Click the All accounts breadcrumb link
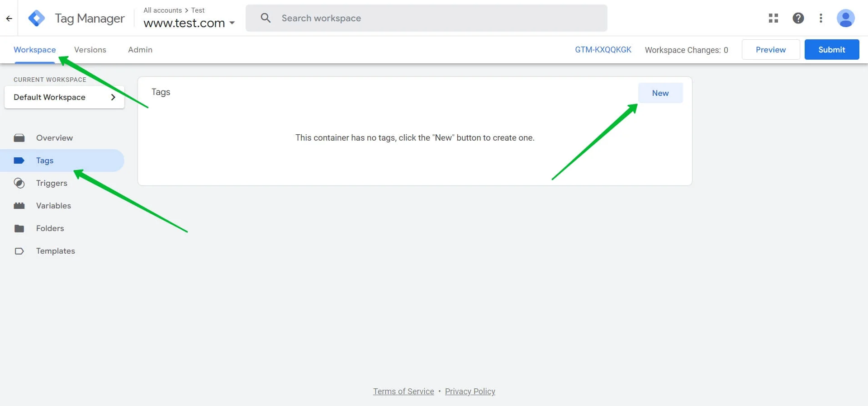The width and height of the screenshot is (868, 406). pos(162,10)
